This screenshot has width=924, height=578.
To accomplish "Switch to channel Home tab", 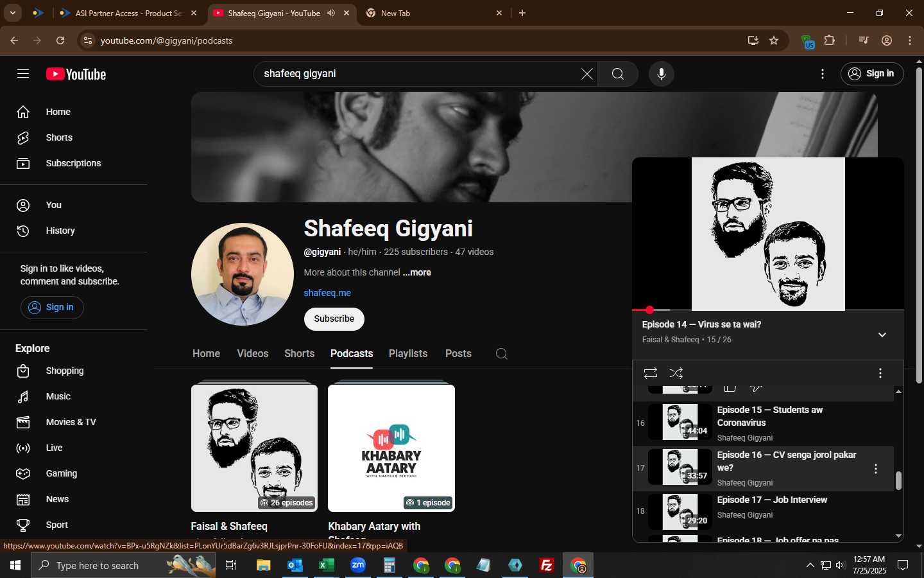I will [206, 354].
